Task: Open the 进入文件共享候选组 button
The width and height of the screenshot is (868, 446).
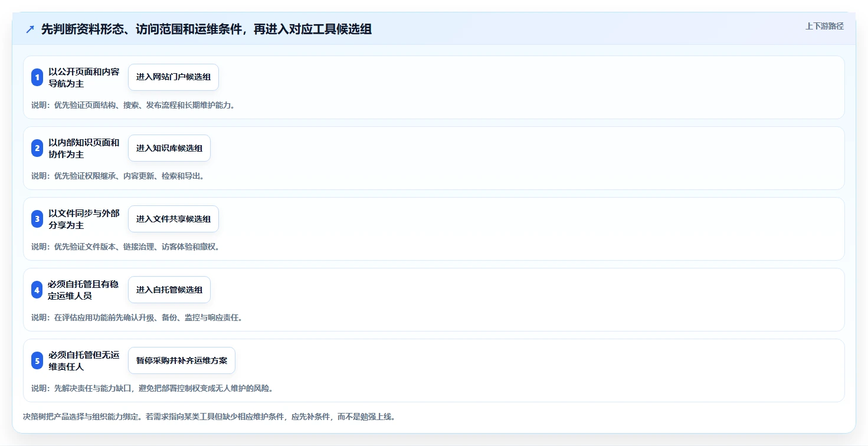Action: (x=173, y=219)
